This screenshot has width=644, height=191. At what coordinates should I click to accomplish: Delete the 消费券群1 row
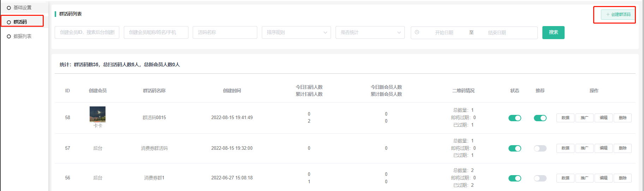[622, 178]
